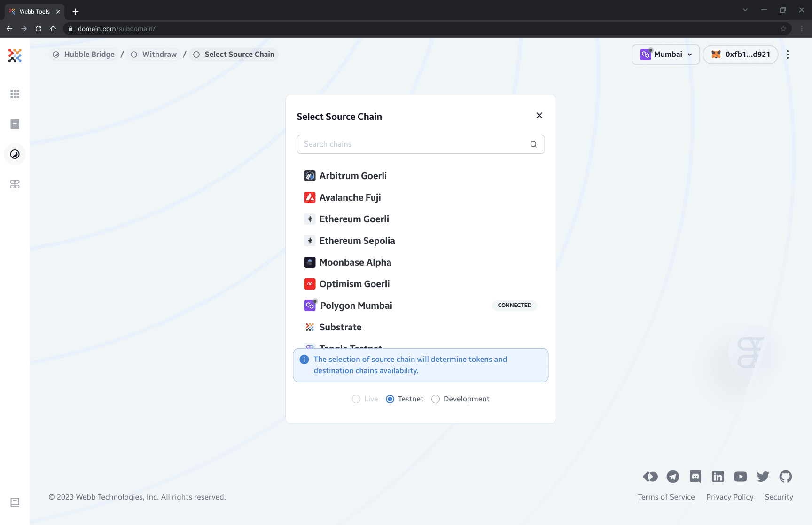Go back in browser history
Viewport: 812px width, 525px height.
(x=9, y=29)
